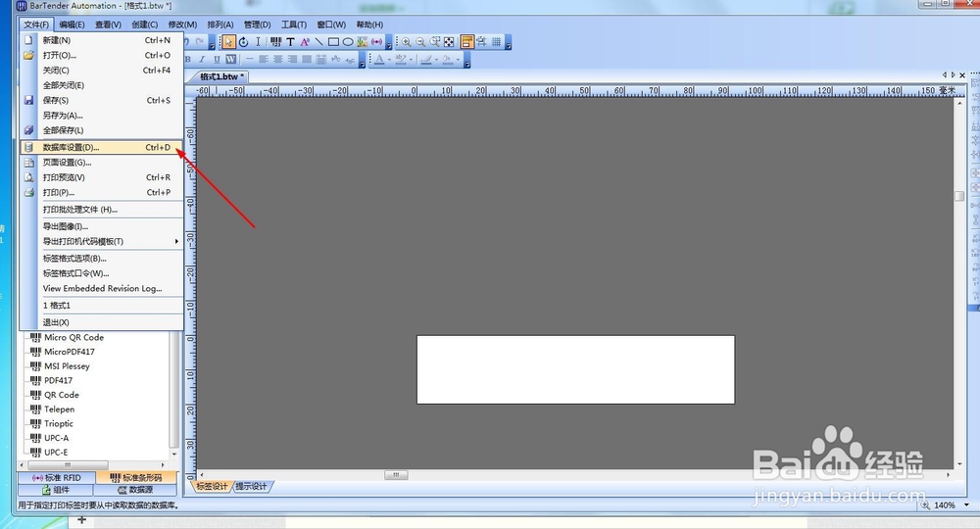Open the fill color dropdown arrow

tap(458, 60)
